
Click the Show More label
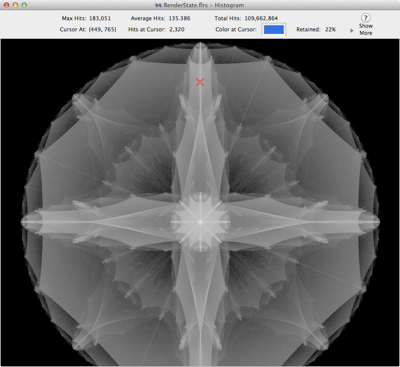pyautogui.click(x=366, y=29)
